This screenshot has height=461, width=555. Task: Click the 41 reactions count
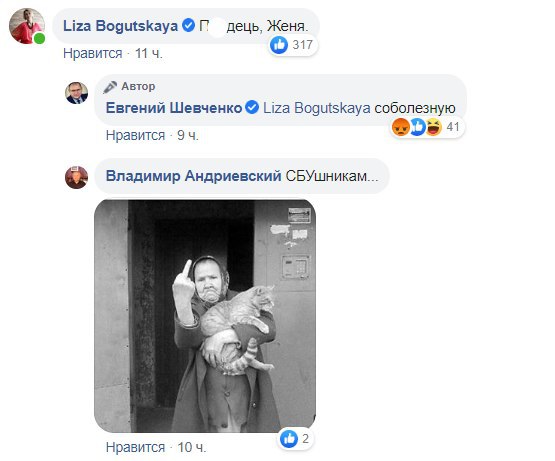coord(453,127)
